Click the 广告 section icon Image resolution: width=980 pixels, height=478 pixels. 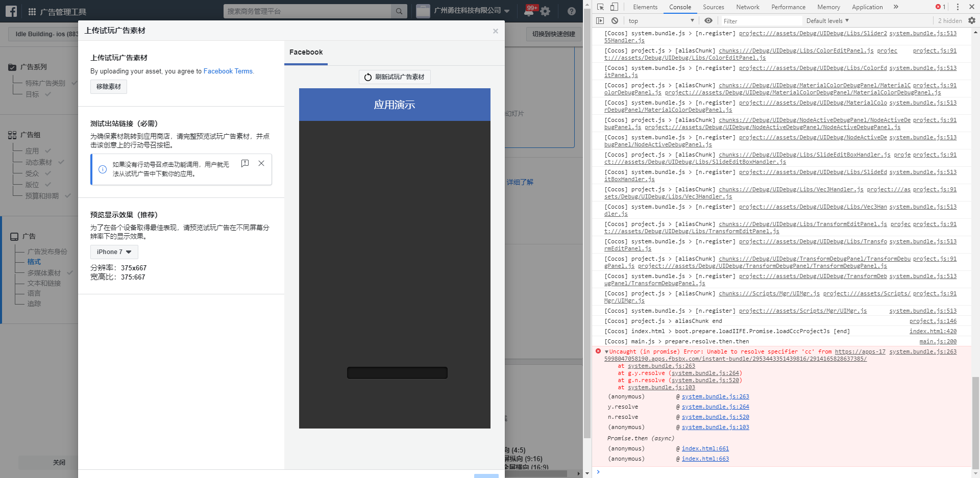pos(14,237)
